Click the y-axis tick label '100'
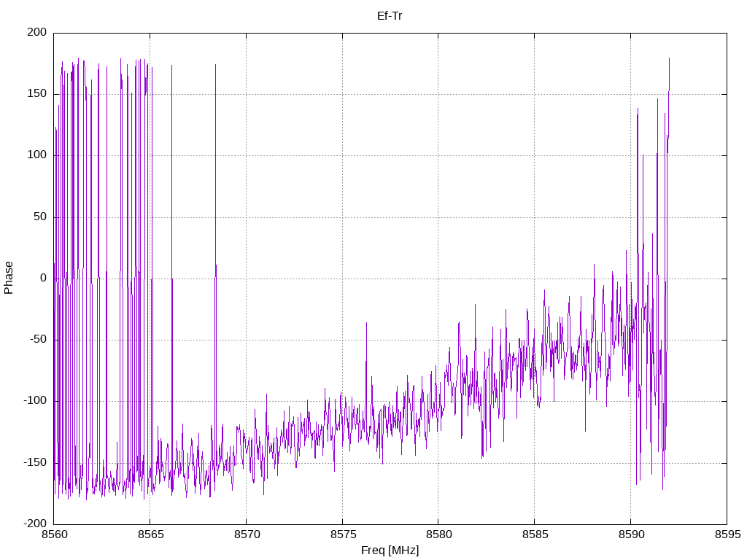Image resolution: width=747 pixels, height=560 pixels. pyautogui.click(x=37, y=155)
